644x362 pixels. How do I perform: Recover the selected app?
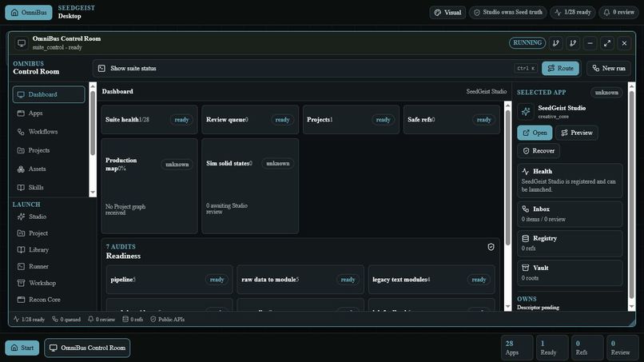(538, 151)
